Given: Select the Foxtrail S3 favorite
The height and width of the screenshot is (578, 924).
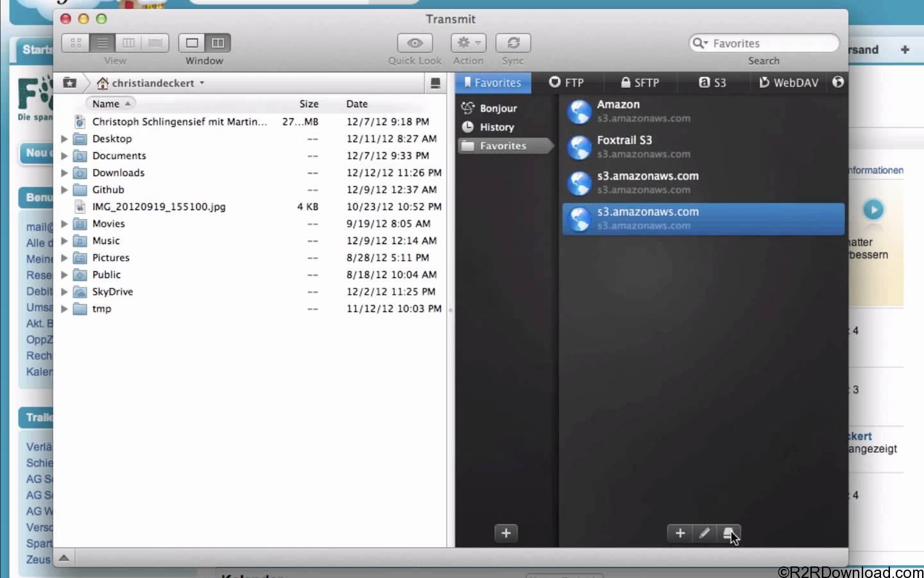Looking at the screenshot, I should point(703,147).
